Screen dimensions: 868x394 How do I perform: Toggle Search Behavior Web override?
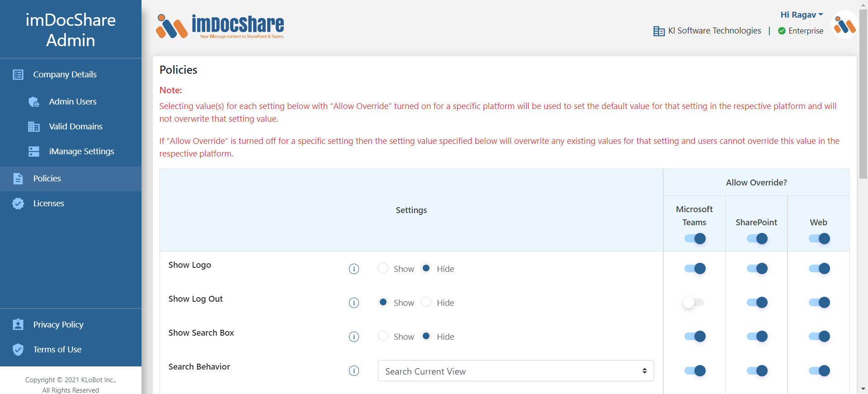(x=819, y=371)
